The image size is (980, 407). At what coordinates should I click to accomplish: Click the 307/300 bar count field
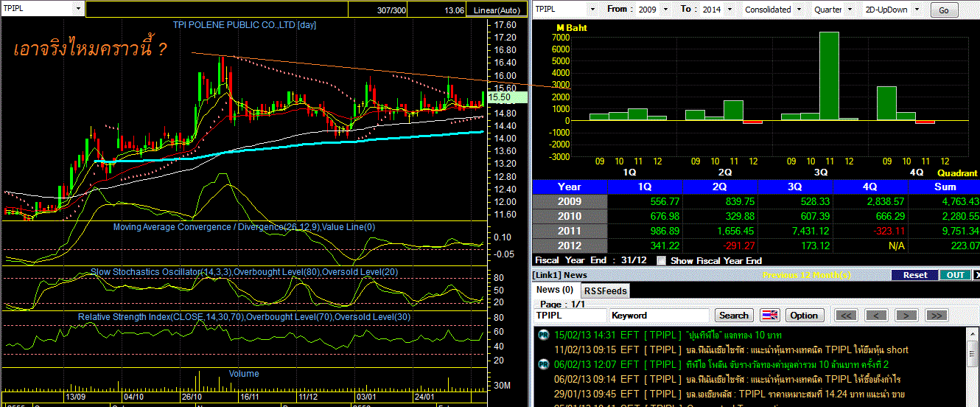(x=378, y=10)
